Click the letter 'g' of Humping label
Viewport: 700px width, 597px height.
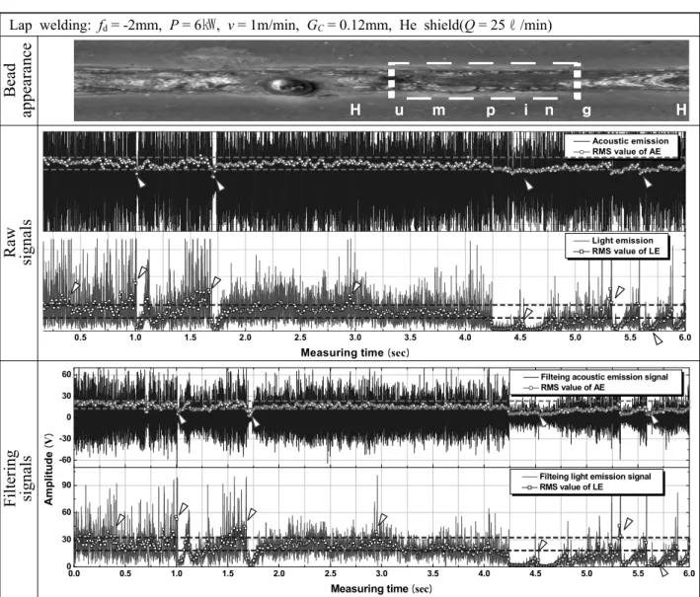coord(586,112)
